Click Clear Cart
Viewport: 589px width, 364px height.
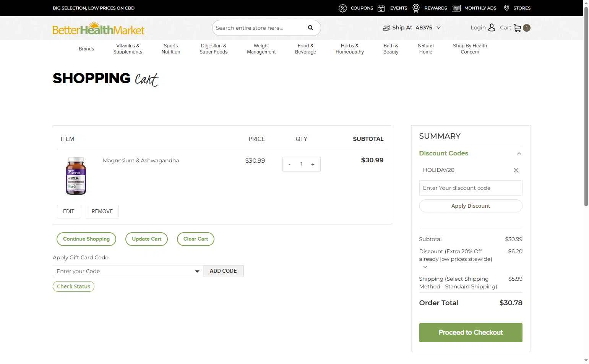click(196, 239)
